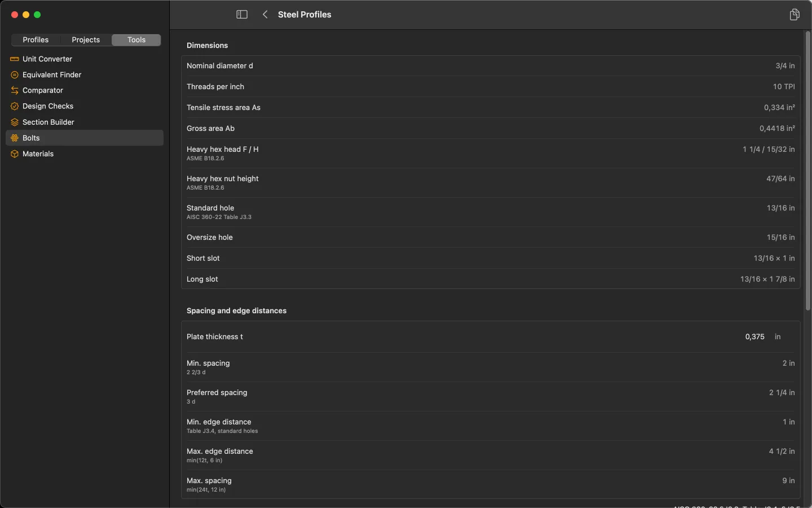Switch to the Profiles tab

point(36,40)
